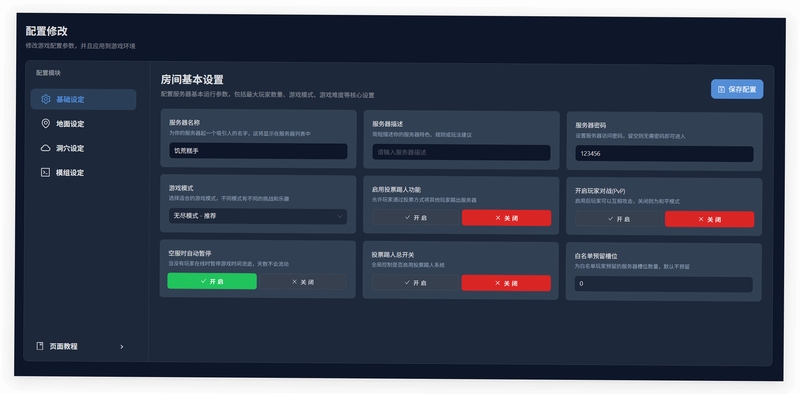
Task: Save settings with the 保存配置 button
Action: pyautogui.click(x=737, y=89)
